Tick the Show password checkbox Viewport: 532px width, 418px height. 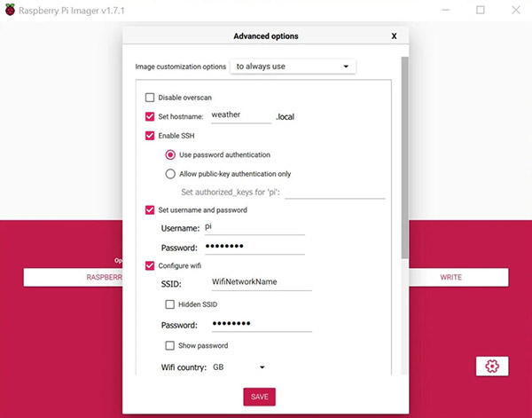pos(171,345)
